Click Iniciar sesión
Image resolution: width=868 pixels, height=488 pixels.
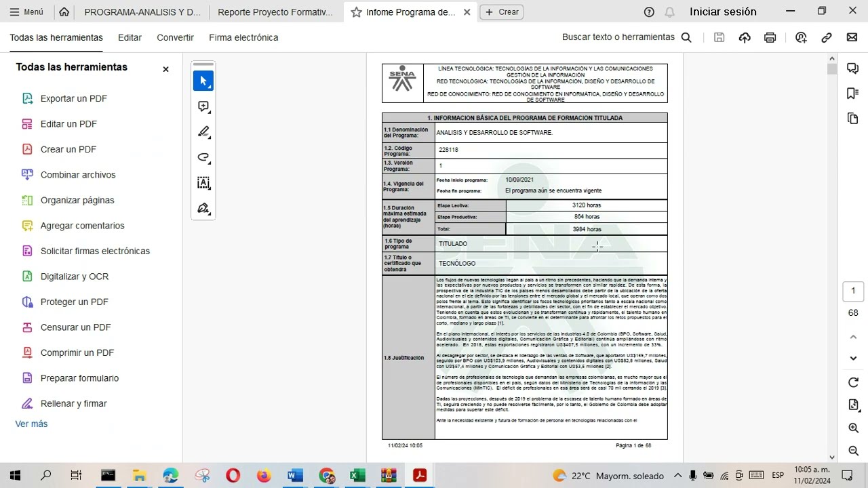click(x=723, y=12)
